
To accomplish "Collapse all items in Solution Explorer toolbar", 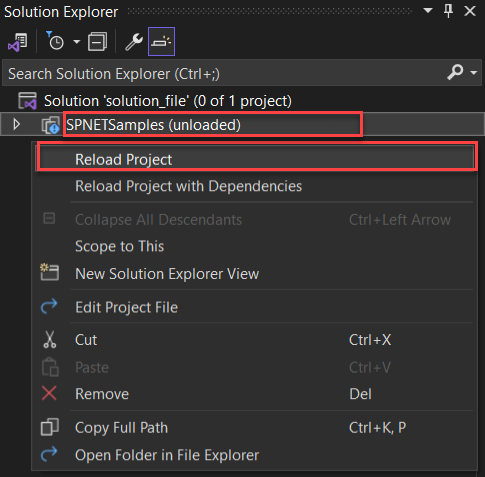I will coord(97,42).
